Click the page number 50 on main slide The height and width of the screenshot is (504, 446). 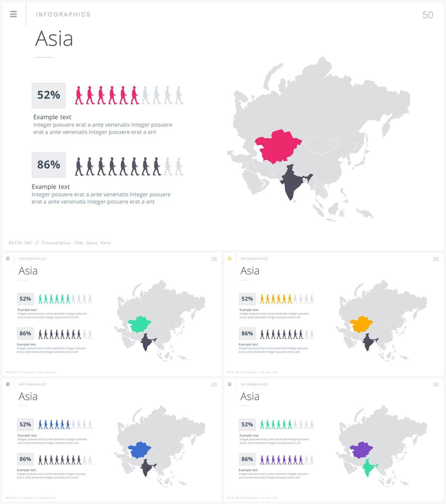[428, 15]
